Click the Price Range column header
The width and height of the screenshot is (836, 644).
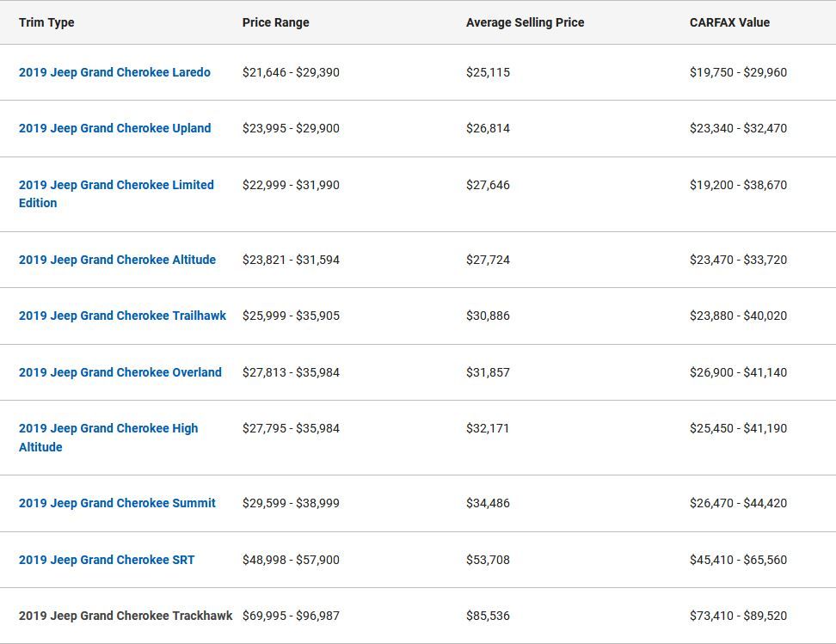coord(275,22)
